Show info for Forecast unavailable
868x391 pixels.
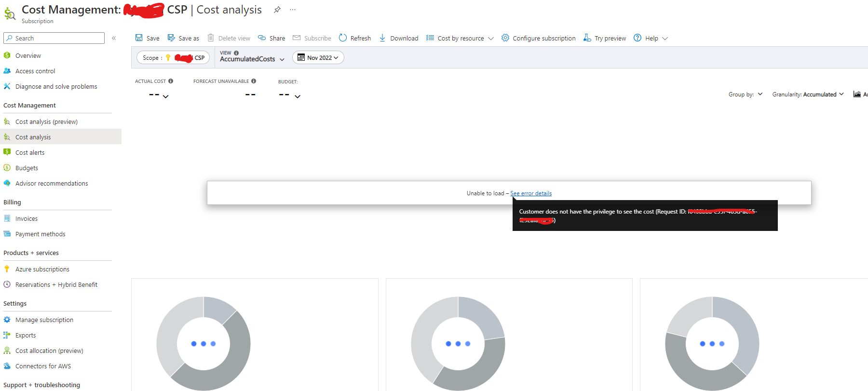(x=254, y=81)
